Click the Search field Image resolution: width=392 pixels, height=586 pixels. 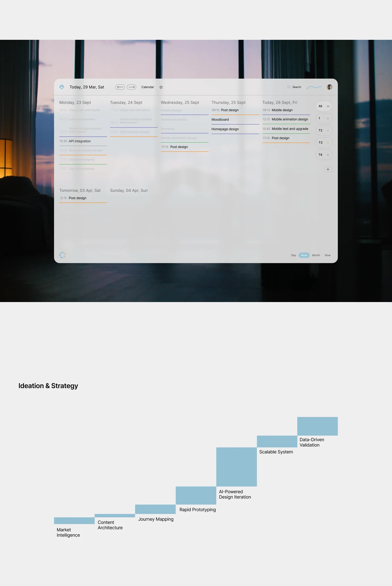294,87
